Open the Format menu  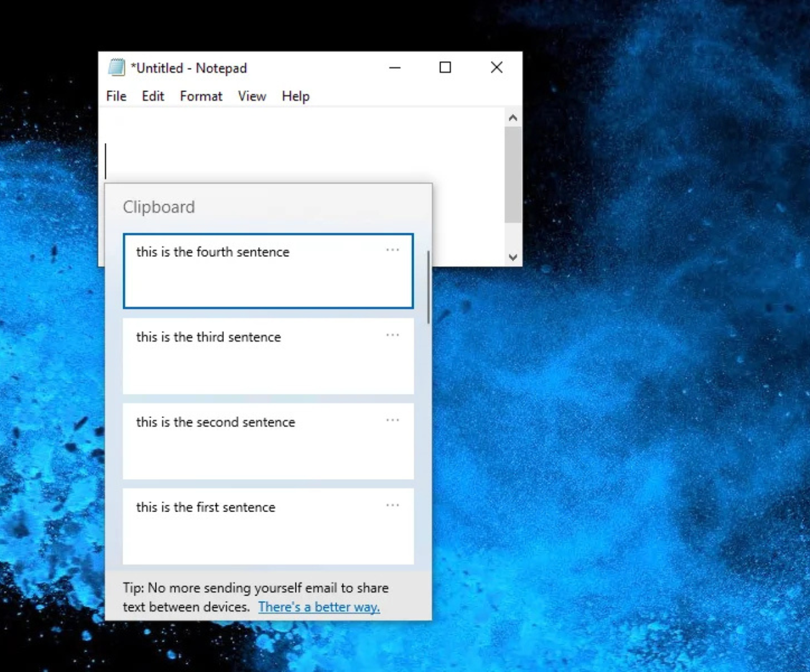pos(200,96)
